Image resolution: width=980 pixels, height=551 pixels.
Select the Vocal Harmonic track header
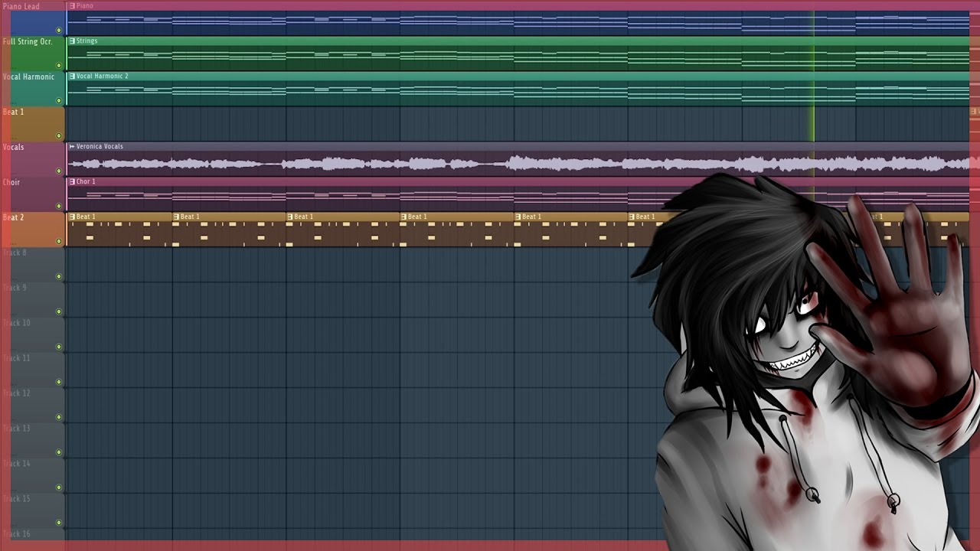[x=33, y=89]
